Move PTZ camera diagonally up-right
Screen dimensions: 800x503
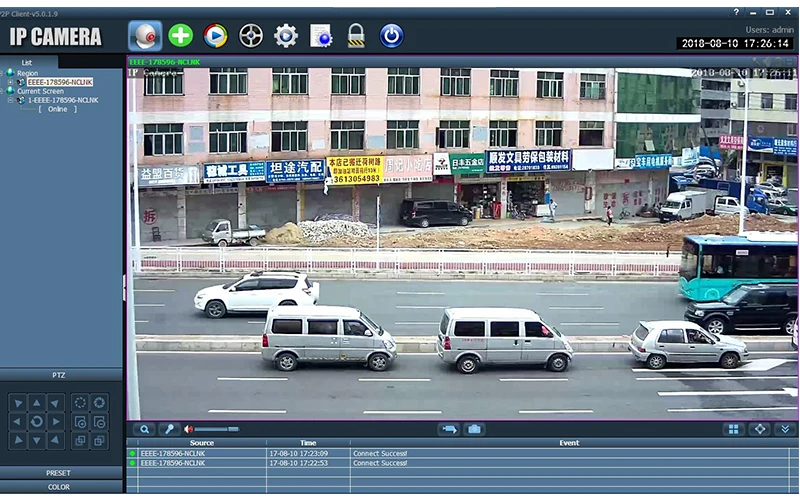tap(56, 403)
